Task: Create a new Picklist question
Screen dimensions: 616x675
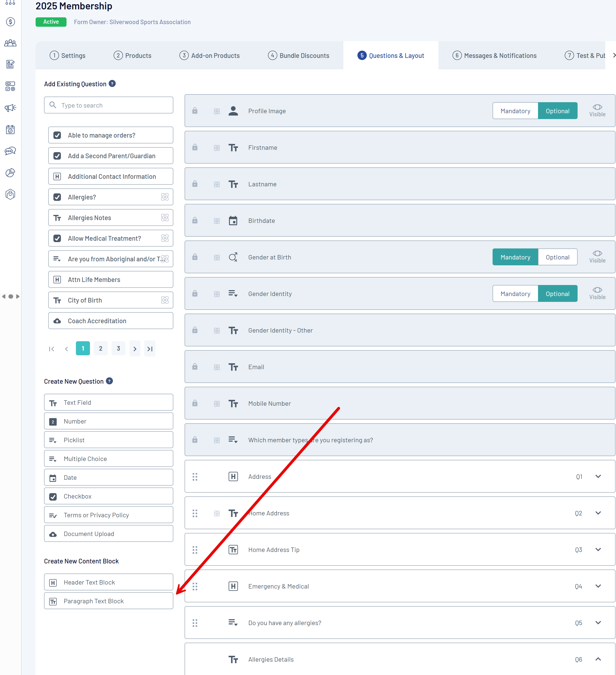Action: point(108,440)
